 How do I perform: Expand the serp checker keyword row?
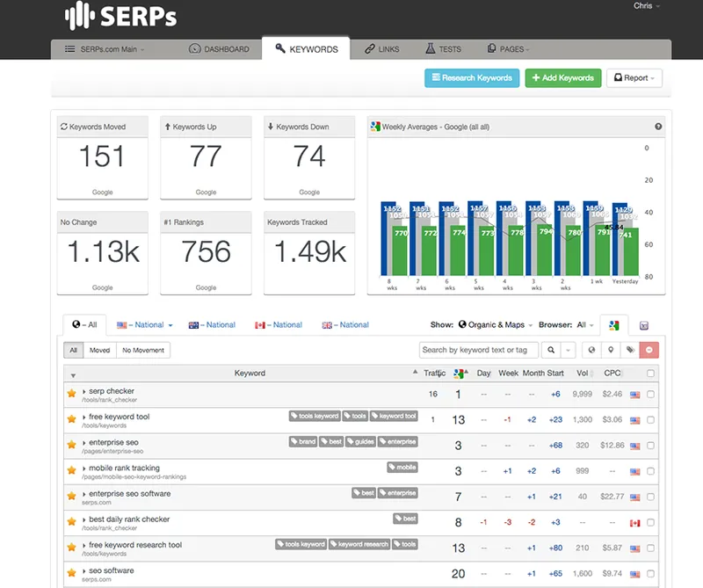click(83, 391)
